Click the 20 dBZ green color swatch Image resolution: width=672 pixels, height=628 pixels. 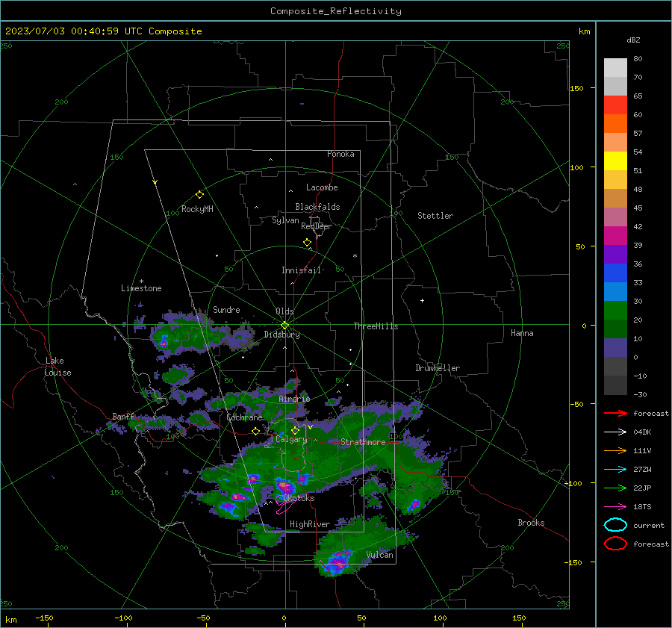pyautogui.click(x=615, y=311)
